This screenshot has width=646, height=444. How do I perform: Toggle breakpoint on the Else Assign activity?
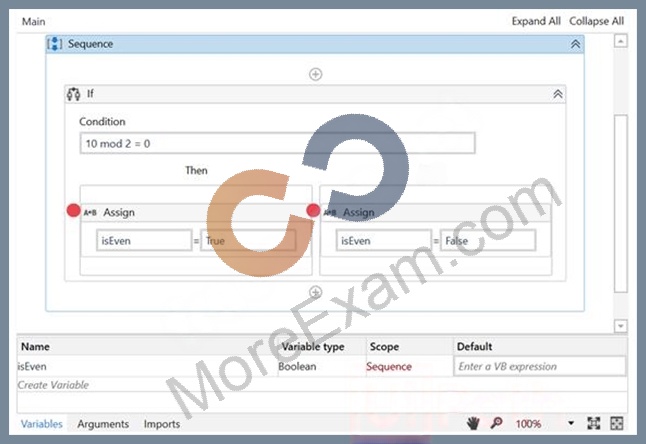point(313,210)
